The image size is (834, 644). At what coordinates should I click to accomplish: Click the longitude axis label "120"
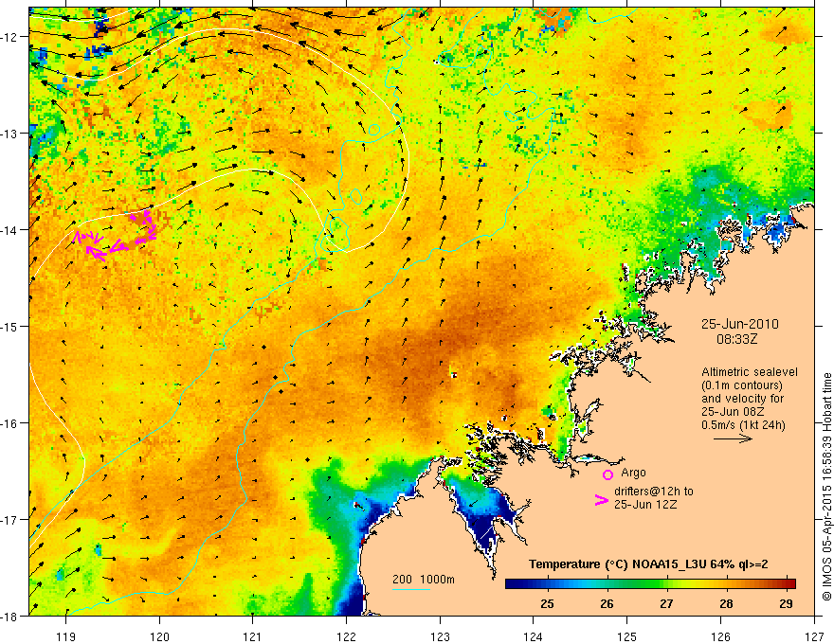[x=159, y=636]
